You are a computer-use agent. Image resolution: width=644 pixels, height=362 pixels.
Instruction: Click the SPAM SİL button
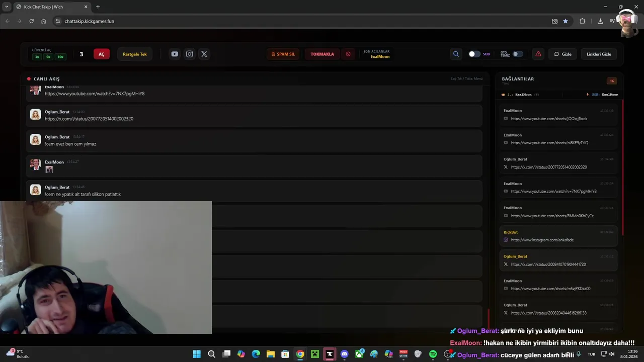pos(283,54)
